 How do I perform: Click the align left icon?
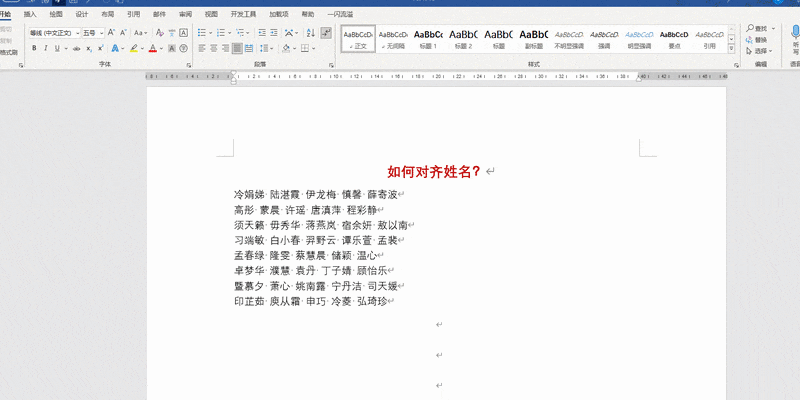point(202,48)
